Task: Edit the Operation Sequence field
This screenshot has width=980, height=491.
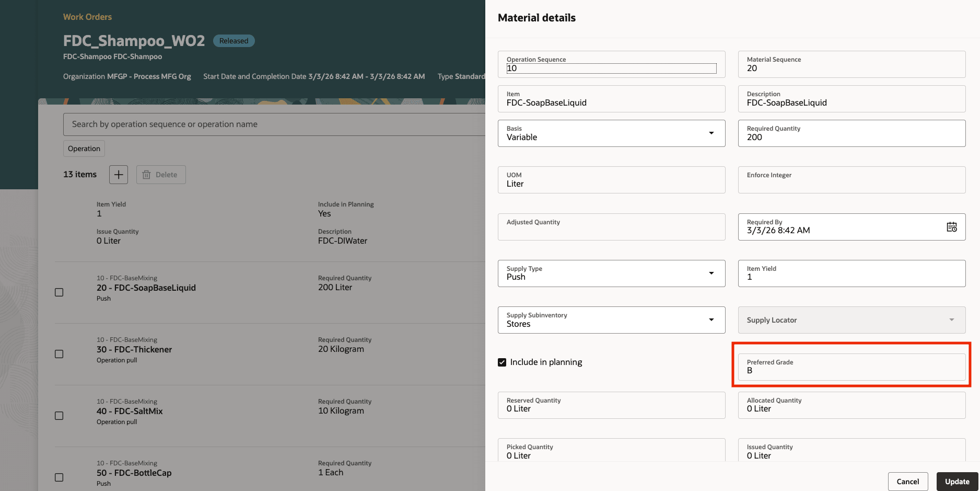Action: point(611,64)
